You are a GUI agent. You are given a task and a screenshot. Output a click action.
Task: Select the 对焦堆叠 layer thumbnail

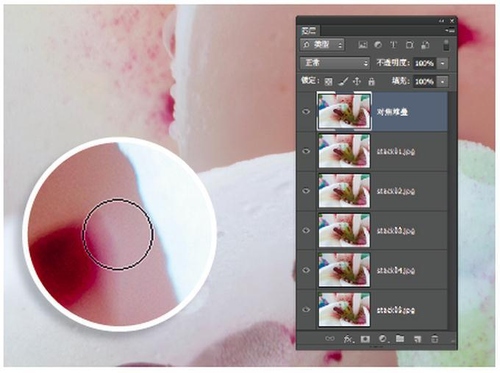tap(344, 111)
